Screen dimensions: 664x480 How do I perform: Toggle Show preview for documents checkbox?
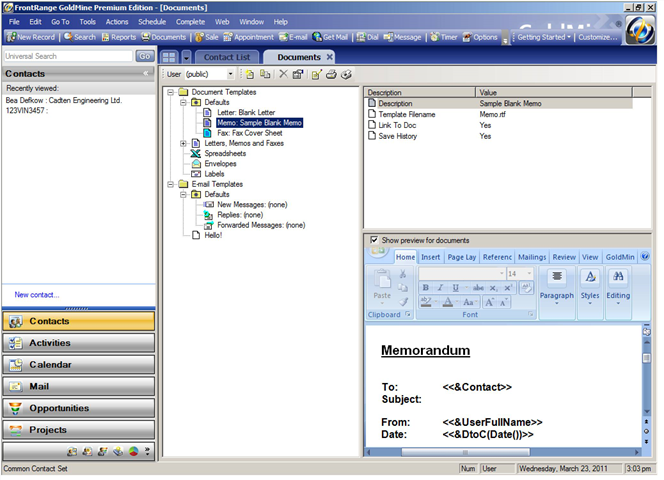point(374,240)
